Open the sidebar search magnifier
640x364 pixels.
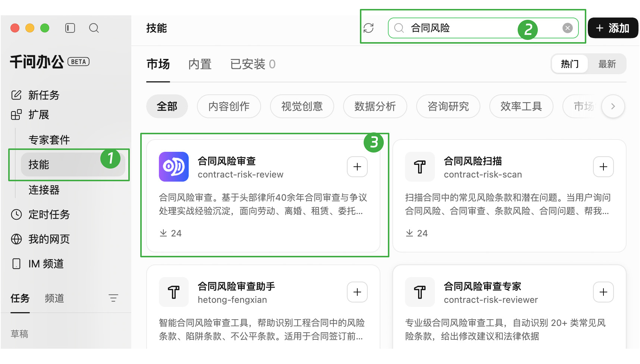pos(94,28)
